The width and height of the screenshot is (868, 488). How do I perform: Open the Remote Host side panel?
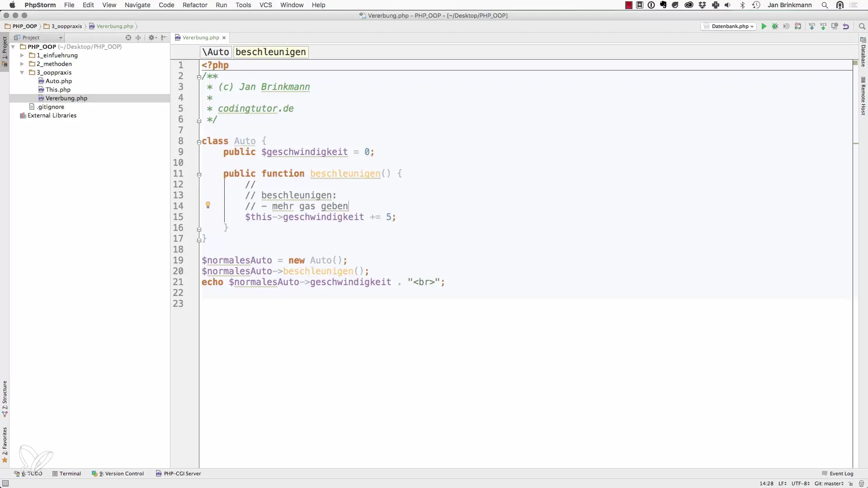863,96
